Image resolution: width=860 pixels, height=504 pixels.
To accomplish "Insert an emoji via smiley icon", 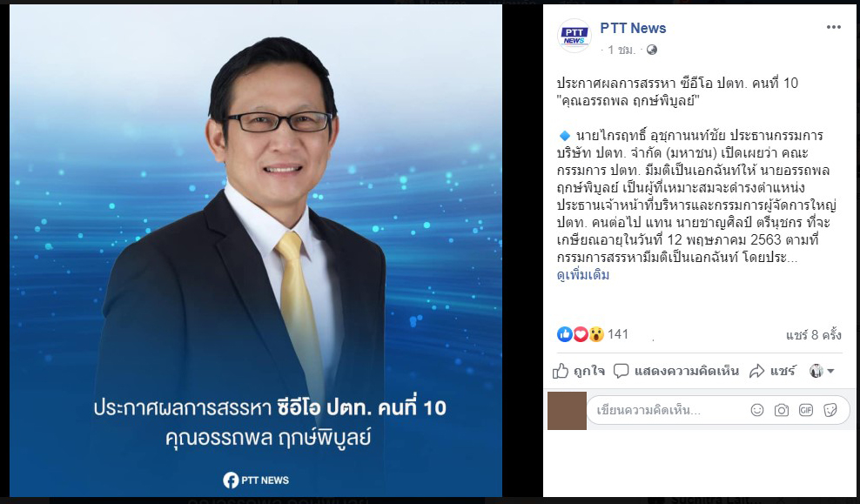I will [757, 410].
